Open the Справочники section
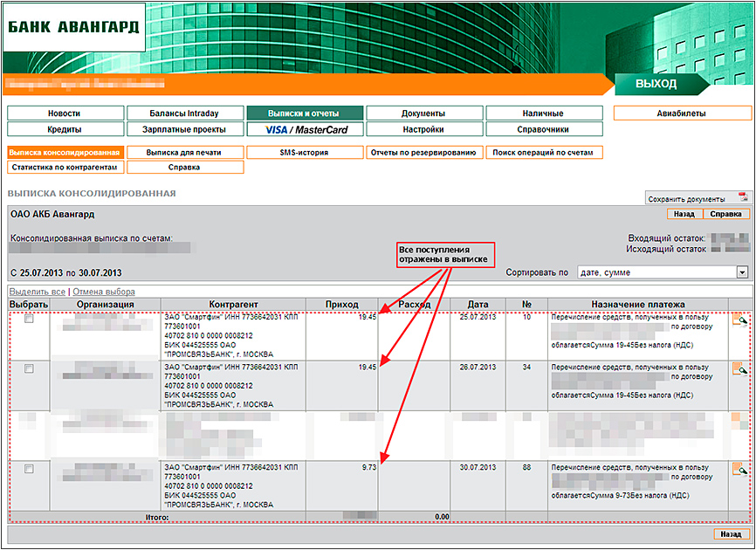 pos(545,129)
